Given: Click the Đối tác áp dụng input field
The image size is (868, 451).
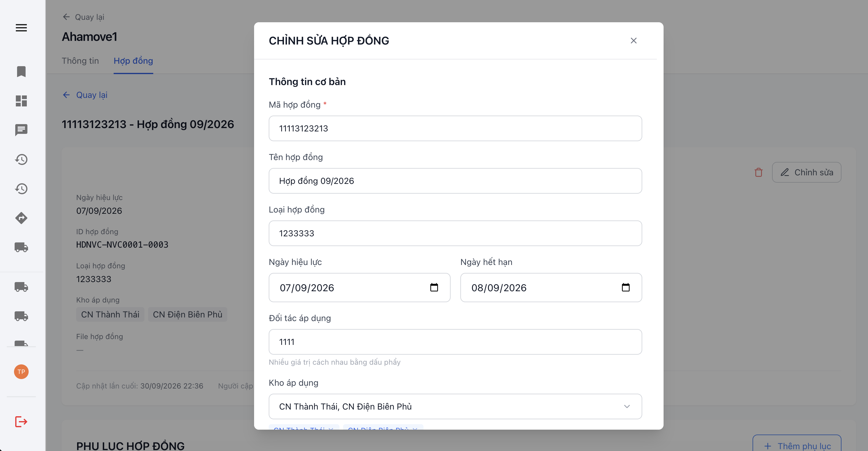Looking at the screenshot, I should pyautogui.click(x=455, y=342).
